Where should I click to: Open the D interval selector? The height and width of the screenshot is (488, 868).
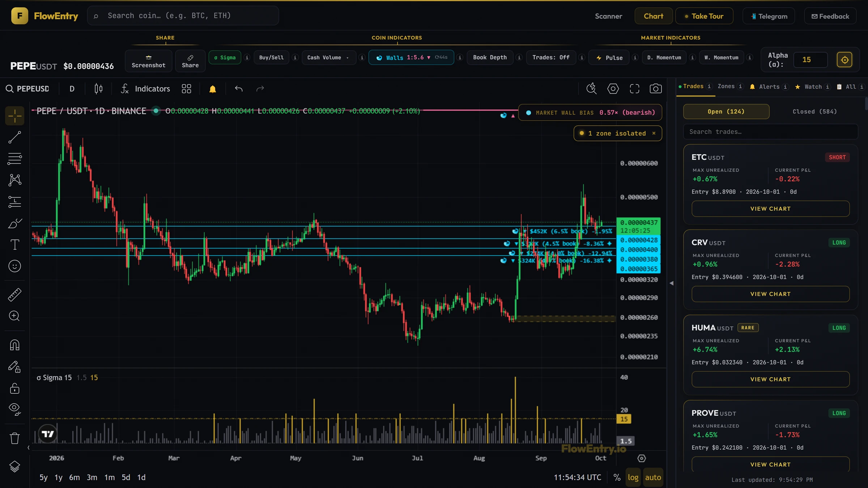(x=72, y=89)
